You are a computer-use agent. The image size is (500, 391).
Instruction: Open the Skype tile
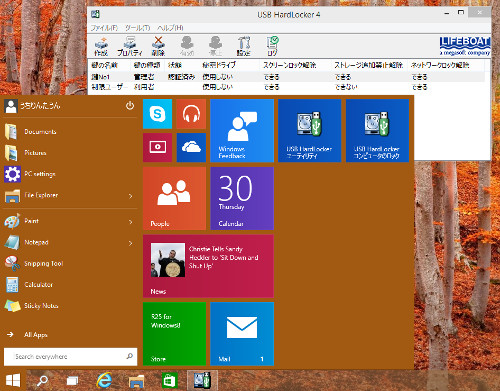click(x=157, y=114)
